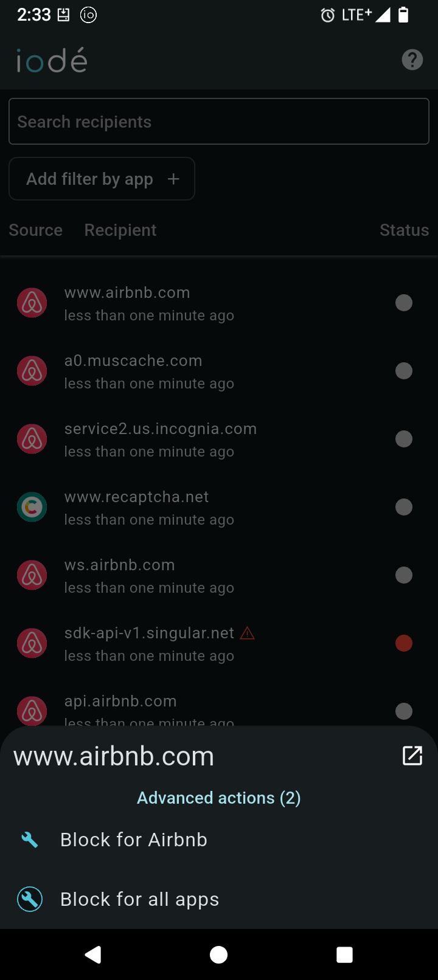Tap Airbnb icon beside service2.us.incognia.com

(32, 439)
